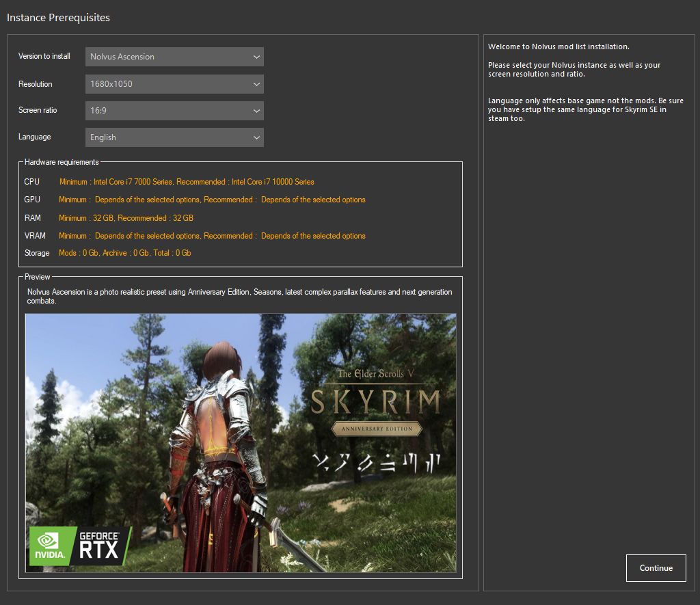Open the Screen ratio dropdown showing 16:9

coord(174,111)
